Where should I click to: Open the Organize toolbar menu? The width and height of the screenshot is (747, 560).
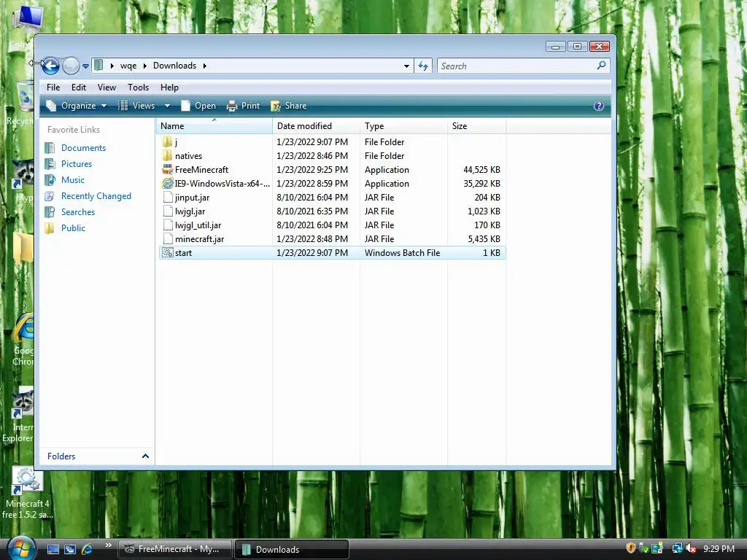click(x=76, y=106)
